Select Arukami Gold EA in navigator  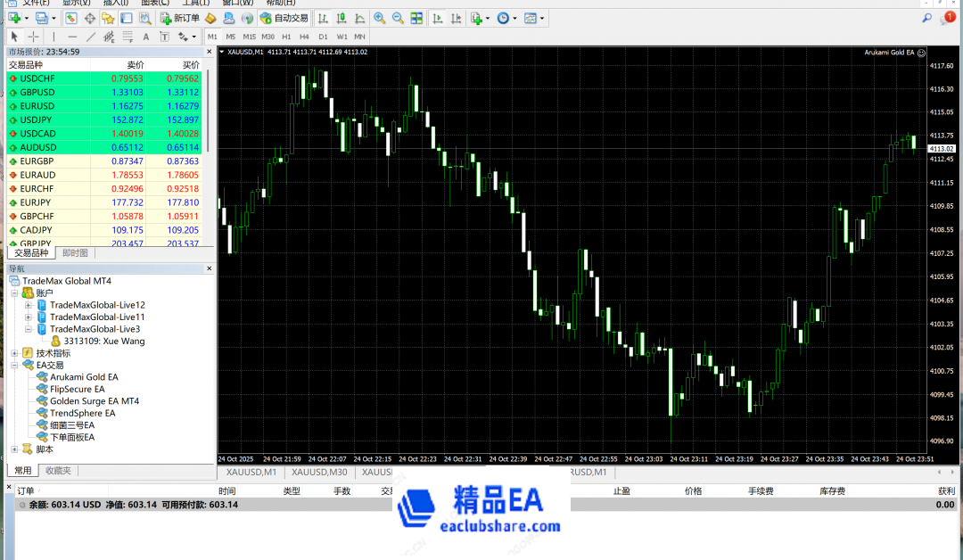(84, 377)
